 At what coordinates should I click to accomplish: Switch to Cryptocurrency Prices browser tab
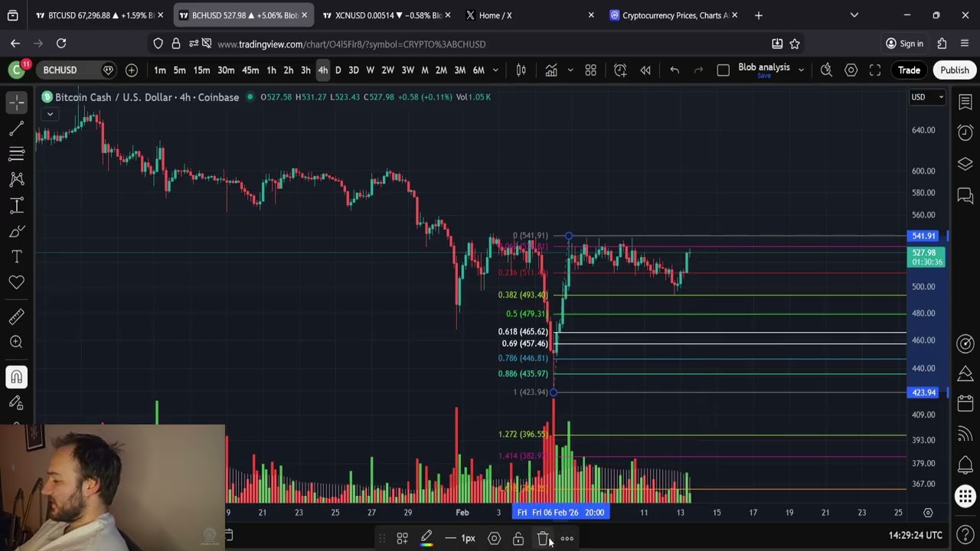pyautogui.click(x=672, y=15)
